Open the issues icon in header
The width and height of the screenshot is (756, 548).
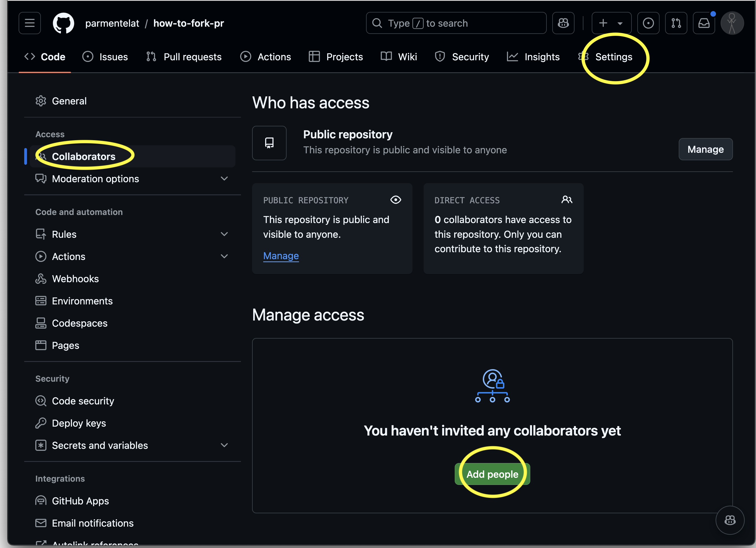coord(648,23)
